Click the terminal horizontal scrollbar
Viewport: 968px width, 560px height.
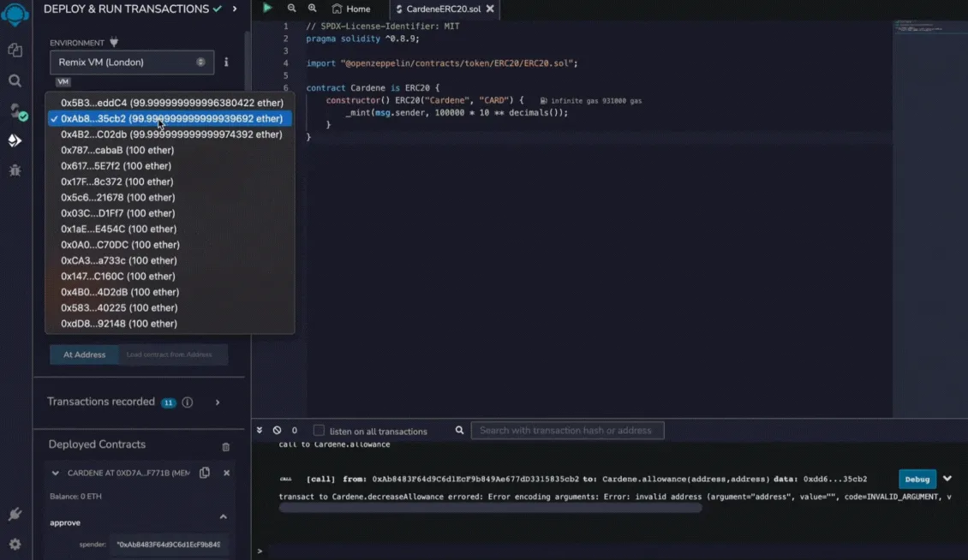(490, 508)
